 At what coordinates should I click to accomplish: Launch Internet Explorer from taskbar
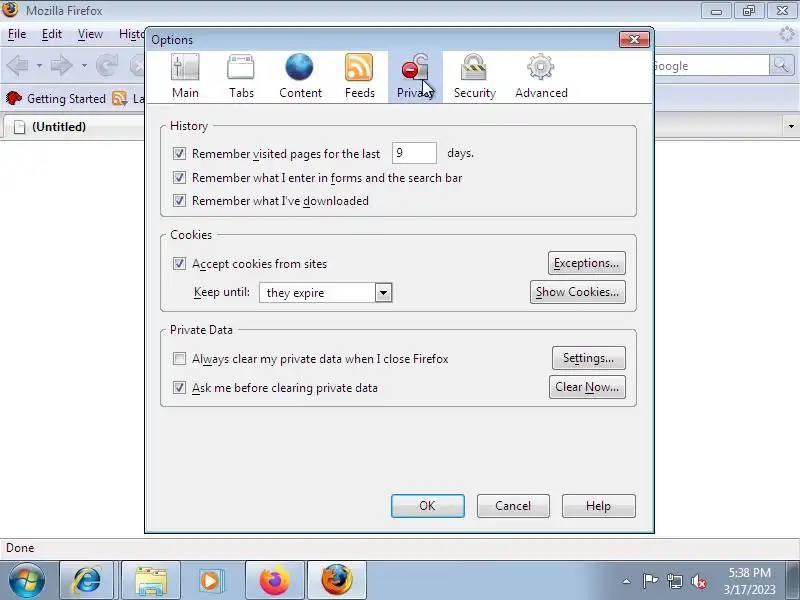(87, 581)
